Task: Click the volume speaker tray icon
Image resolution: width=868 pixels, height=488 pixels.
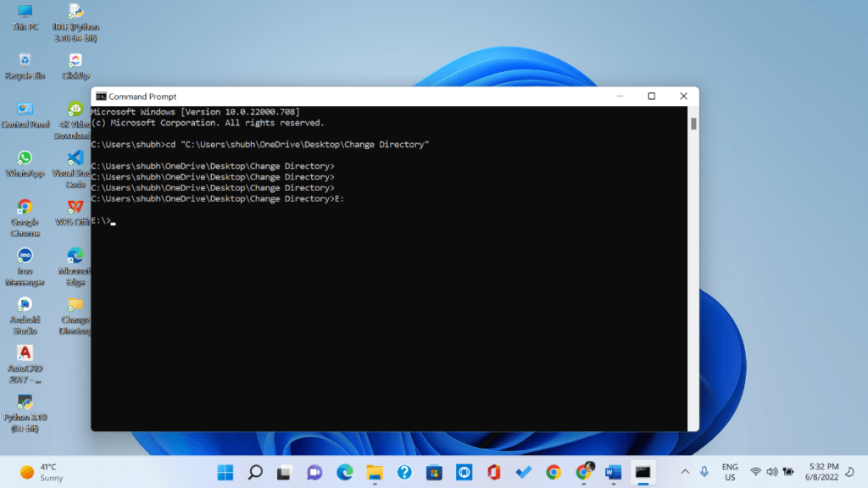Action: (x=771, y=472)
